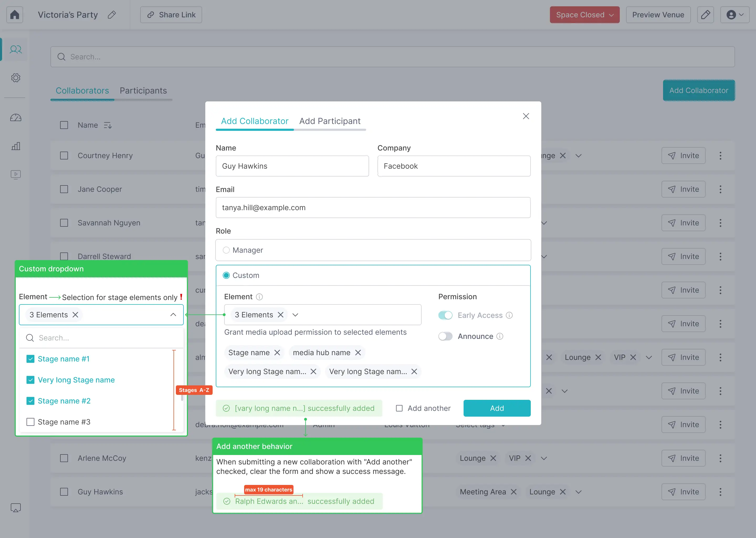Image resolution: width=756 pixels, height=538 pixels.
Task: Expand tags dropdown in Arlene McCoy row
Action: pyautogui.click(x=543, y=458)
